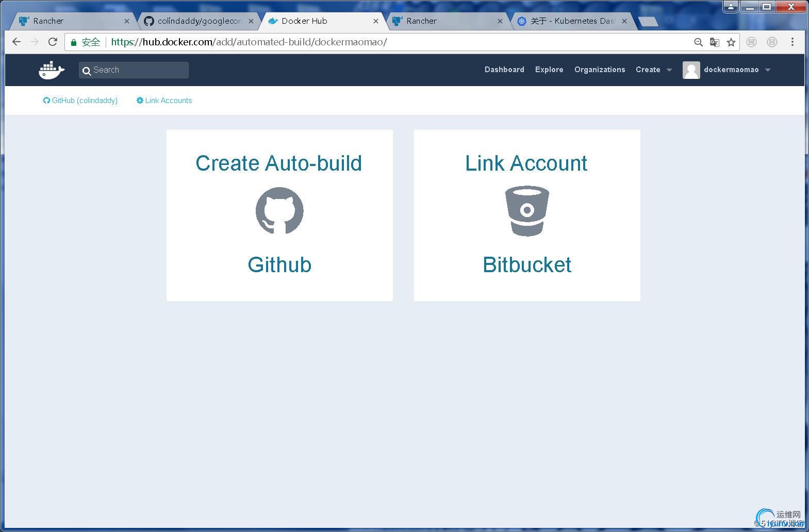Click the Docker whale logo
Screen dimensions: 809x532
52,70
